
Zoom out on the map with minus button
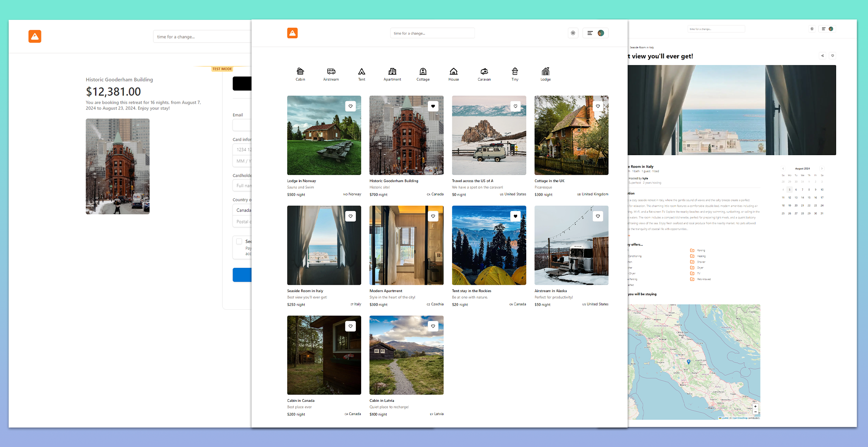755,412
